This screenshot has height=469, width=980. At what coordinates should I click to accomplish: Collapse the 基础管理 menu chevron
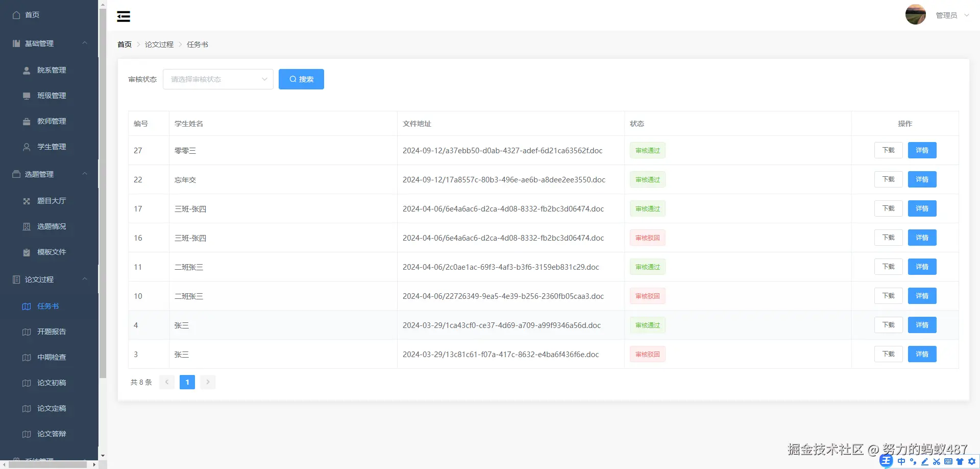[85, 43]
